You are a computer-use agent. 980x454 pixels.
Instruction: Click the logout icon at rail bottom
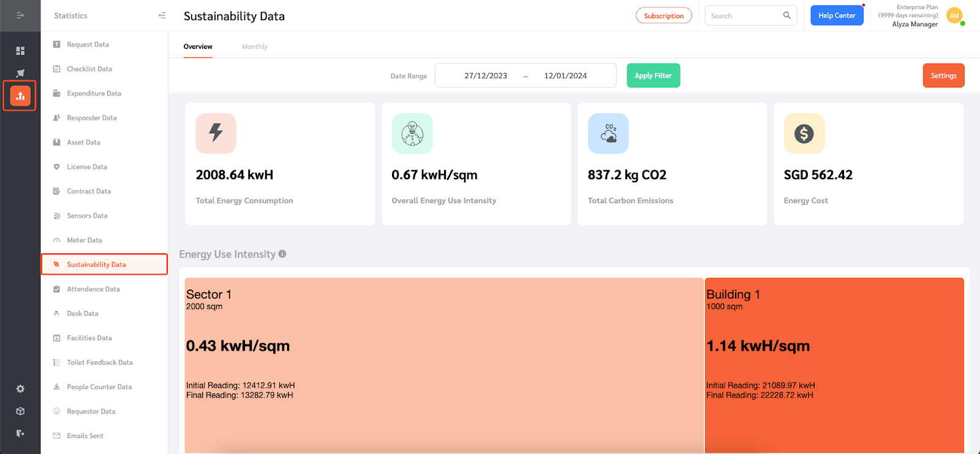pyautogui.click(x=20, y=433)
